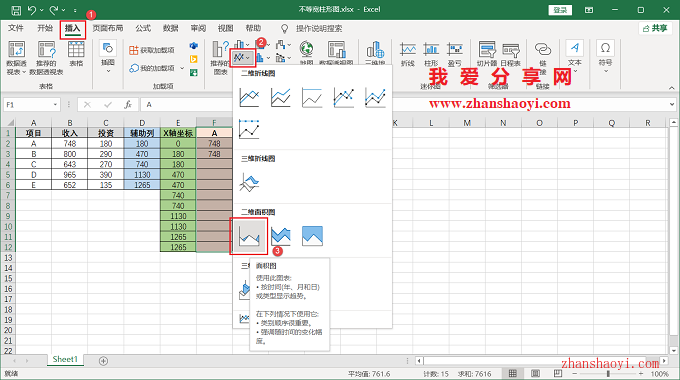Click the zoom out minus button
The height and width of the screenshot is (380, 680).
click(575, 373)
